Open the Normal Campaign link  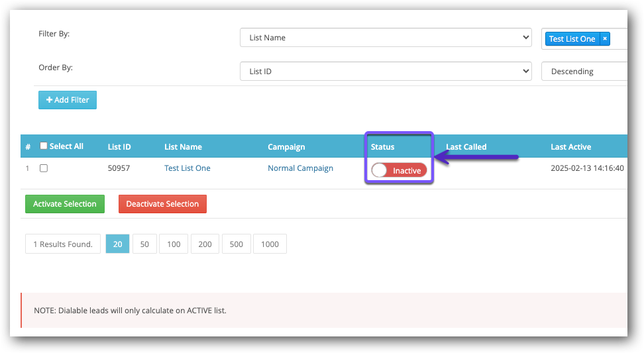click(x=300, y=168)
